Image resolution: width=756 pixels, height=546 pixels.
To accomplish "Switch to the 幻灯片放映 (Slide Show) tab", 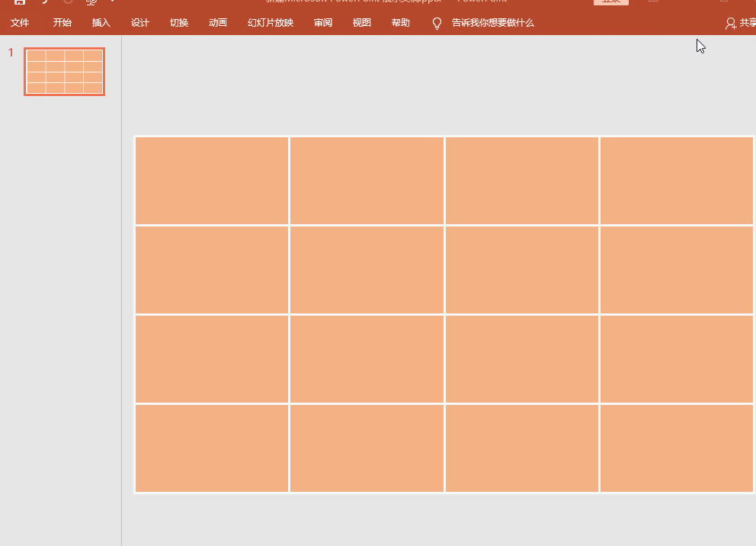I will click(271, 23).
